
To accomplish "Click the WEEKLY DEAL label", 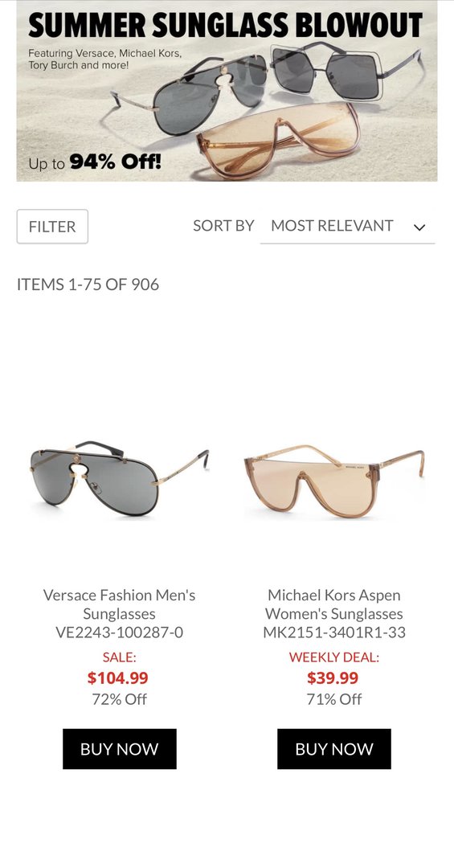I will (333, 657).
